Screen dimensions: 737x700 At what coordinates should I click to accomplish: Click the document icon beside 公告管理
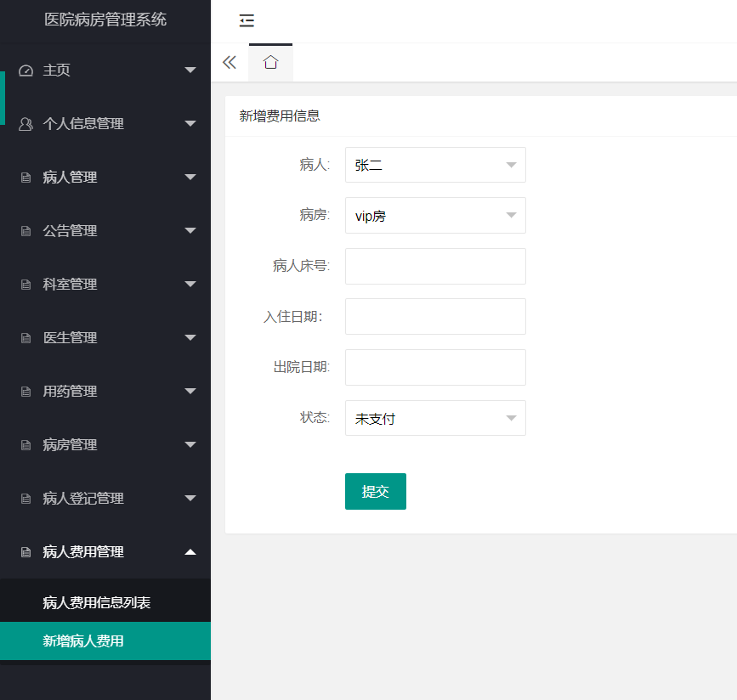pos(26,231)
